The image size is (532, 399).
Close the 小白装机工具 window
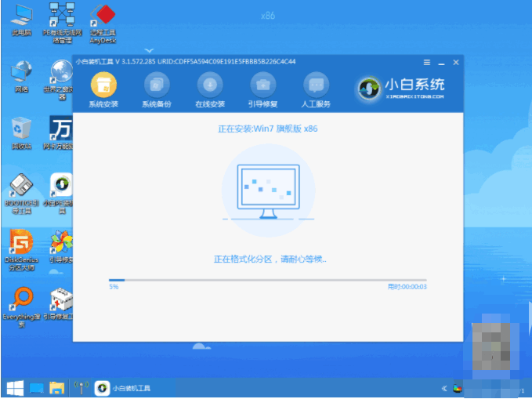coord(456,63)
